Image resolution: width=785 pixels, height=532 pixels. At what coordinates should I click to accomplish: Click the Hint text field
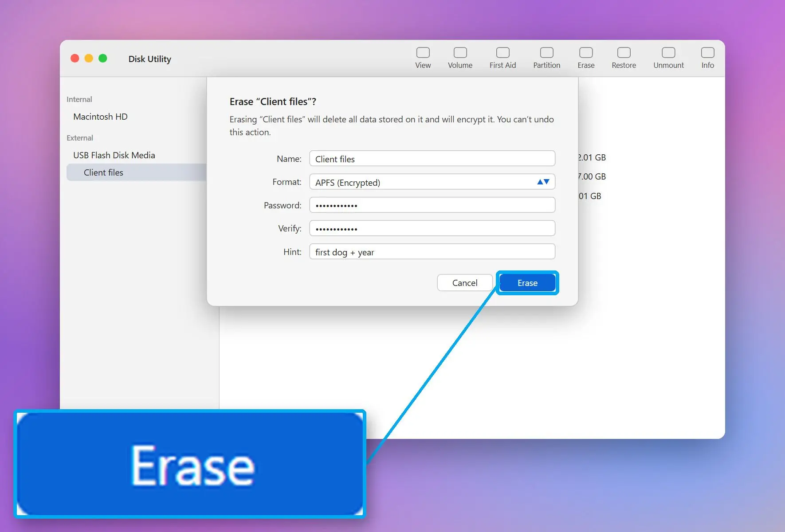[x=432, y=252]
